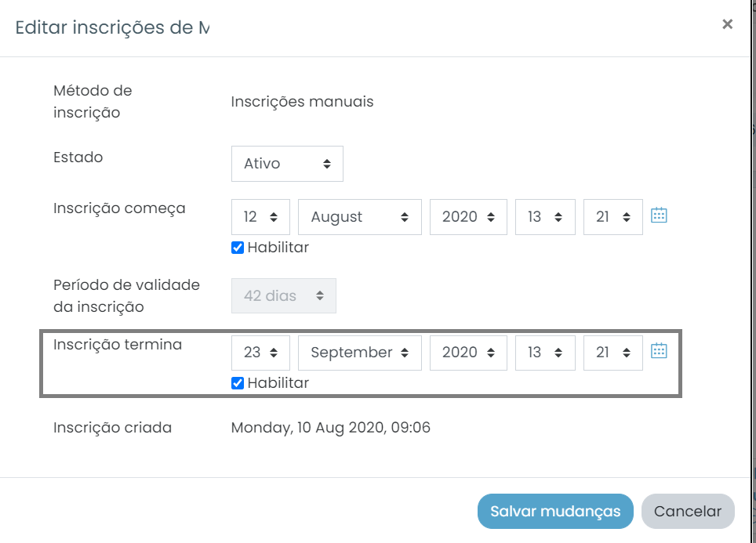The height and width of the screenshot is (543, 756).
Task: Click the disabled 42 dias duration dropdown
Action: coord(284,296)
